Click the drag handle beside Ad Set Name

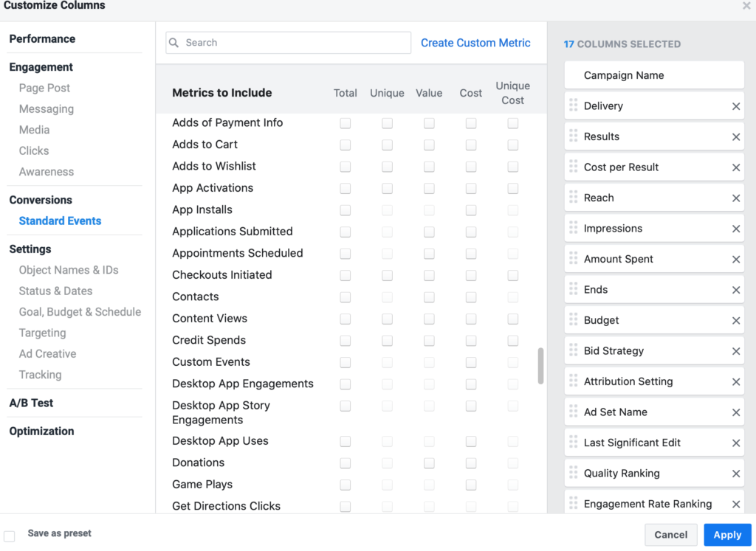point(574,412)
